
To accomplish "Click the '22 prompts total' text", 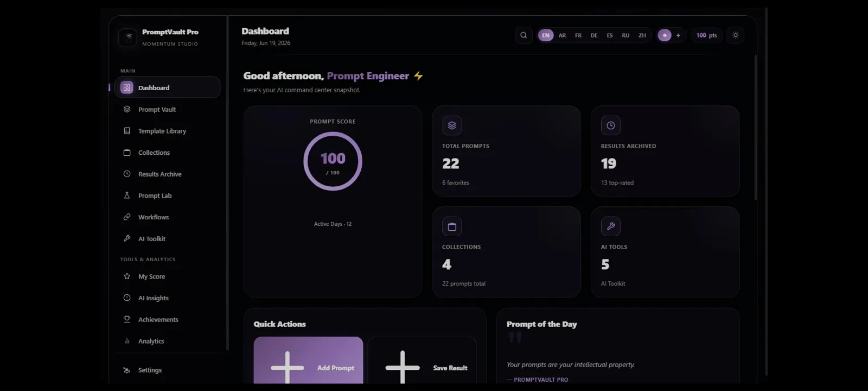I will point(464,283).
